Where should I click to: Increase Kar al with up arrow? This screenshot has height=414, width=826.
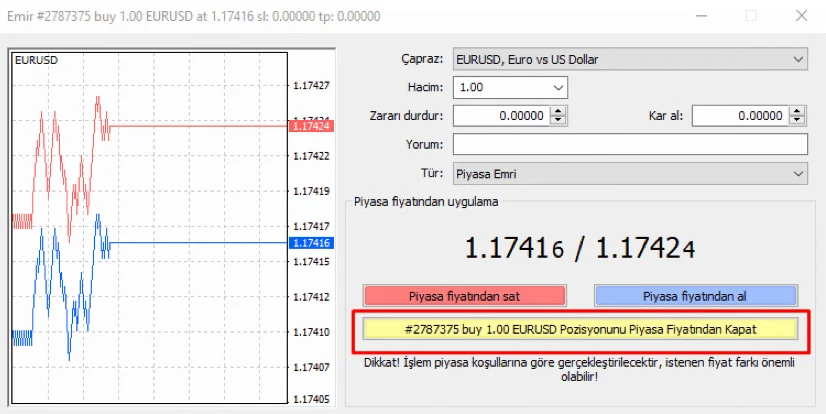pos(797,111)
